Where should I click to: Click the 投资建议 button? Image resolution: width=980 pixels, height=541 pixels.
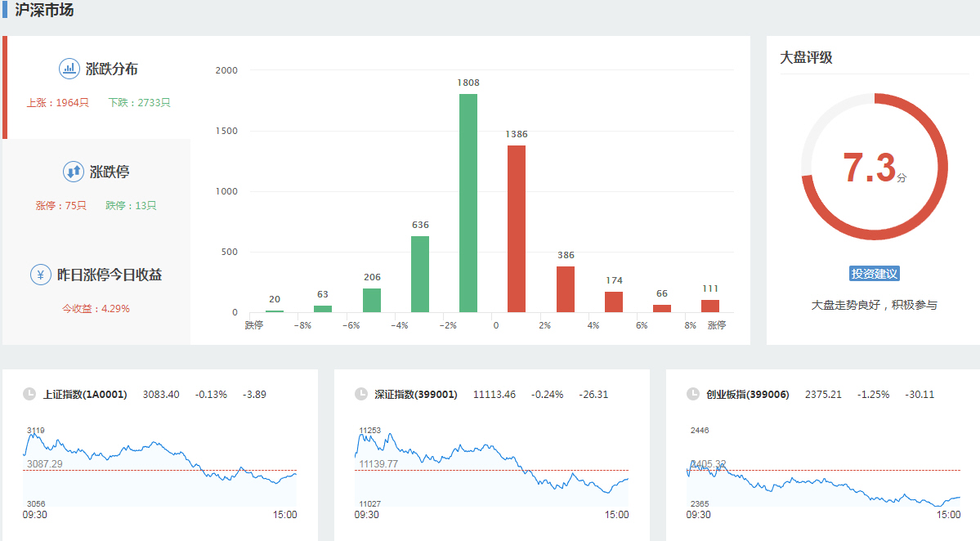874,274
